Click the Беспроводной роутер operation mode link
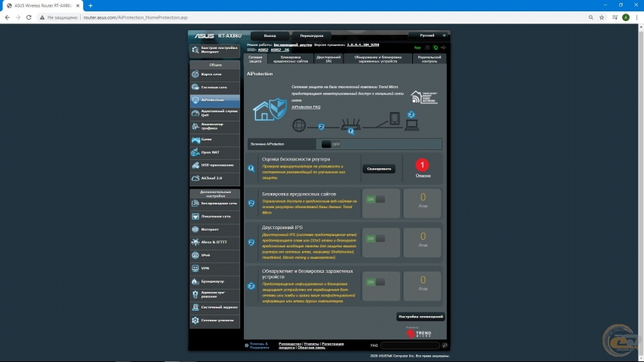Viewport: 644px width, 362px height. pos(292,44)
